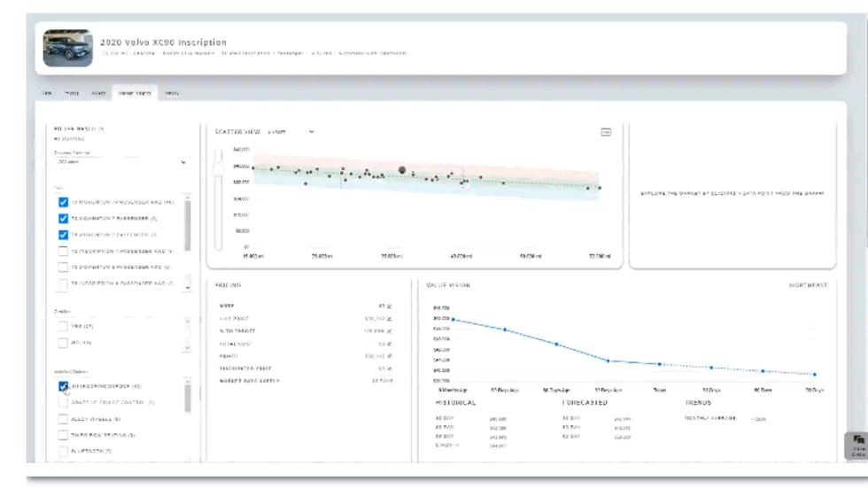This screenshot has height=489, width=868.
Task: Click the Volvo XC90 vehicle thumbnail photo
Action: pyautogui.click(x=68, y=49)
